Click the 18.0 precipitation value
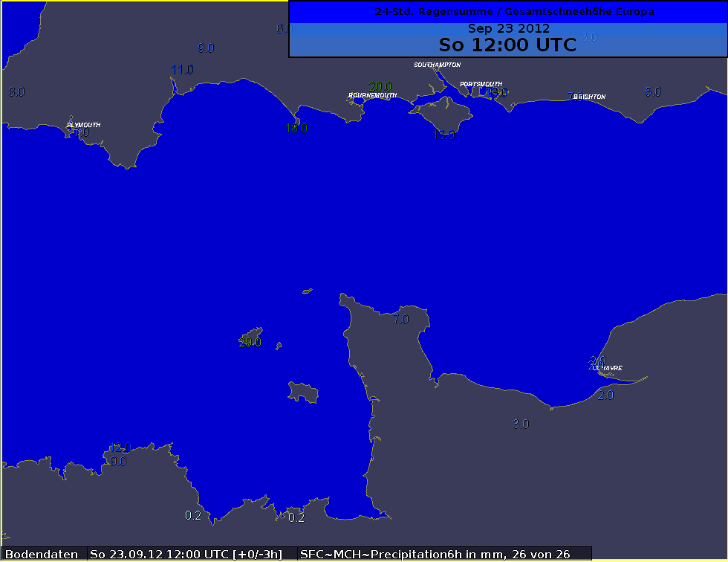Viewport: 728px width, 562px height. click(296, 128)
